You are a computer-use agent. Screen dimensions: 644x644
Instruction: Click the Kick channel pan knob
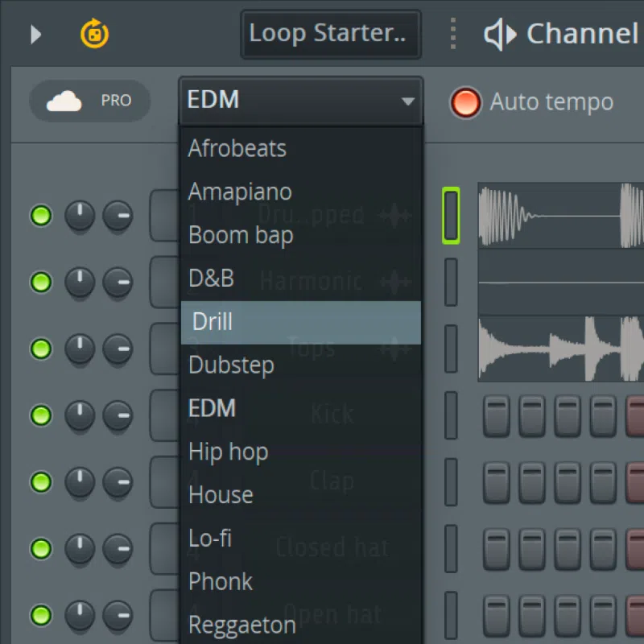click(80, 415)
